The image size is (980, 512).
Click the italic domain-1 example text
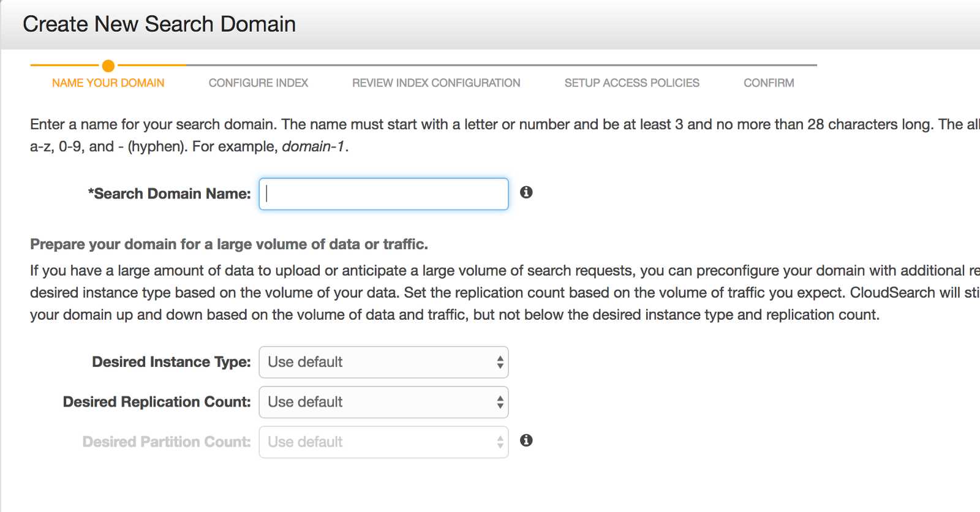point(313,146)
